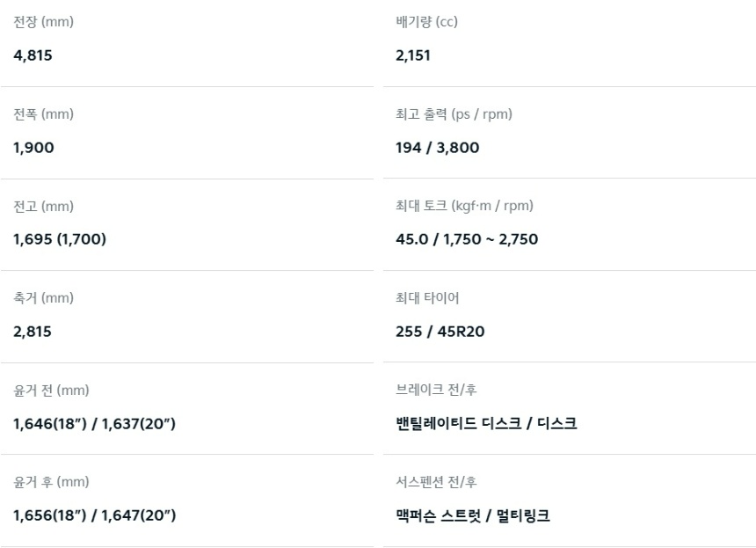Screen dimensions: 756x548
Task: Select the wheelbase value 2,815
Action: [x=33, y=332]
